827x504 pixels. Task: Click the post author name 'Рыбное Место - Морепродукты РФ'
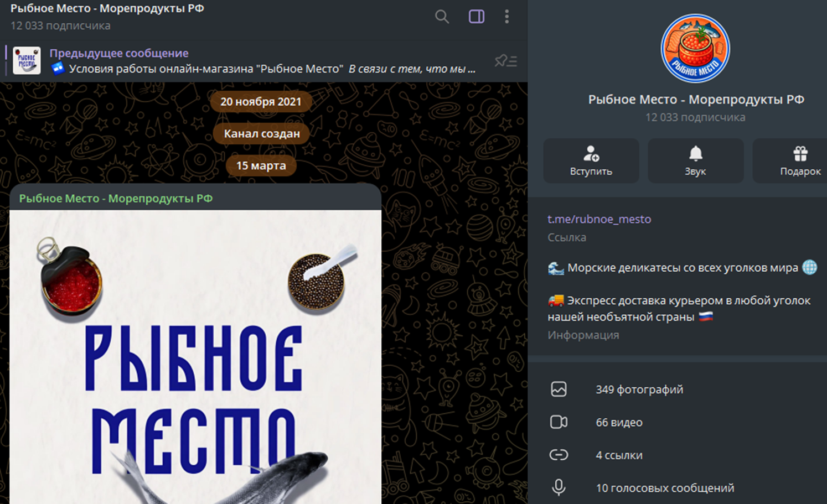point(116,199)
